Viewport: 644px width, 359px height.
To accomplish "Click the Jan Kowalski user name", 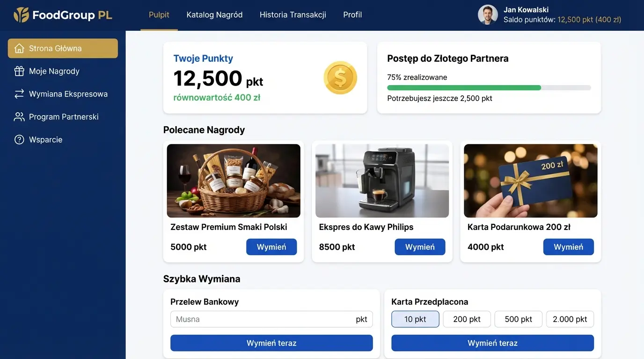I will 526,10.
